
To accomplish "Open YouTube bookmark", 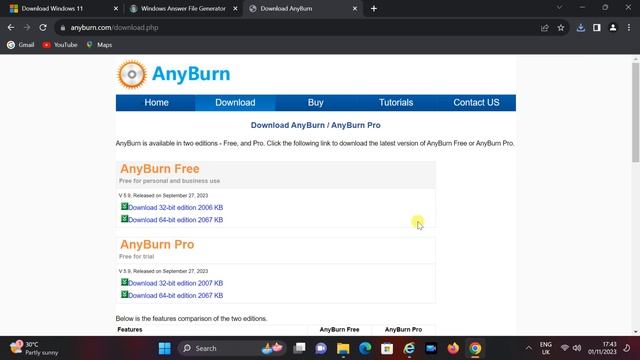I will point(60,45).
